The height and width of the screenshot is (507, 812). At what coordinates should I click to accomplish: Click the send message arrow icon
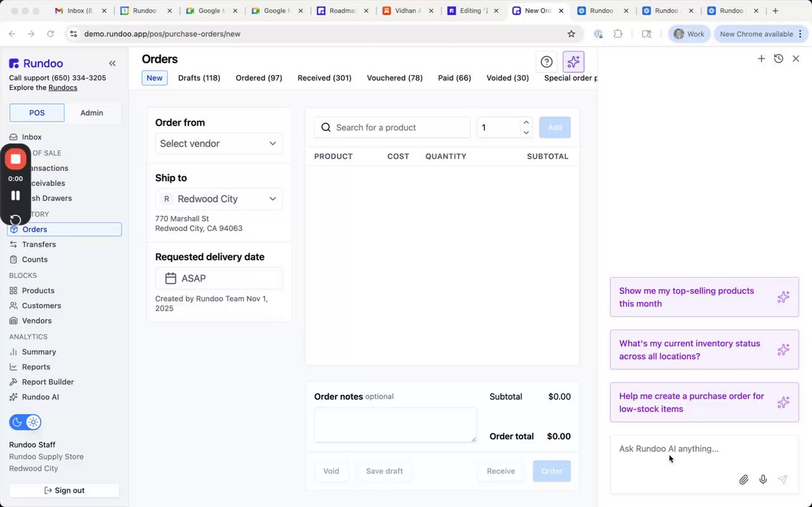783,480
